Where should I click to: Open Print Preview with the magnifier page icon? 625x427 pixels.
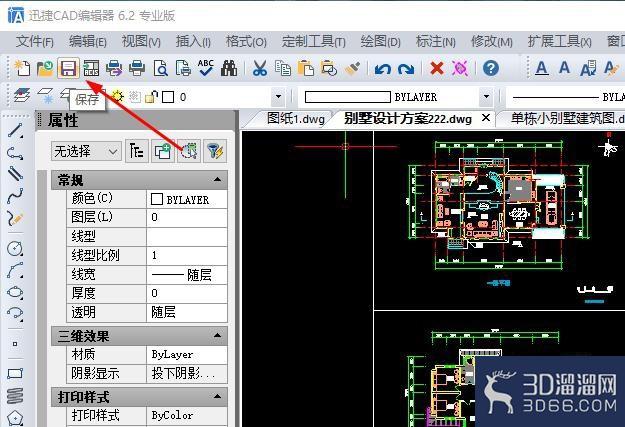click(161, 68)
